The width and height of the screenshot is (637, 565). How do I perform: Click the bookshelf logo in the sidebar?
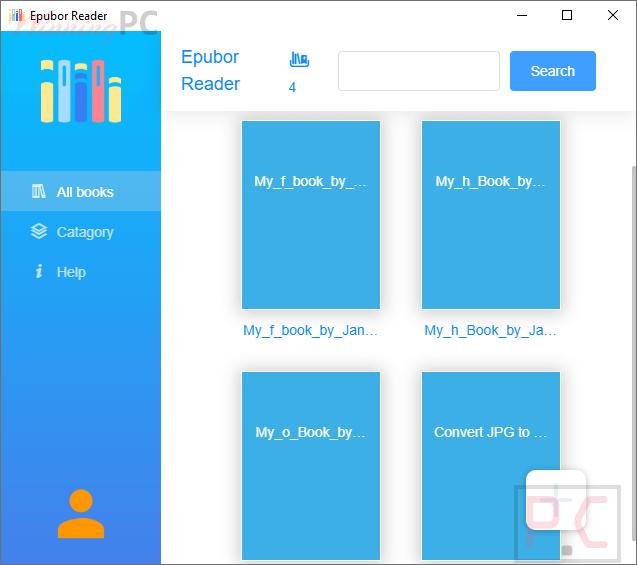point(81,91)
